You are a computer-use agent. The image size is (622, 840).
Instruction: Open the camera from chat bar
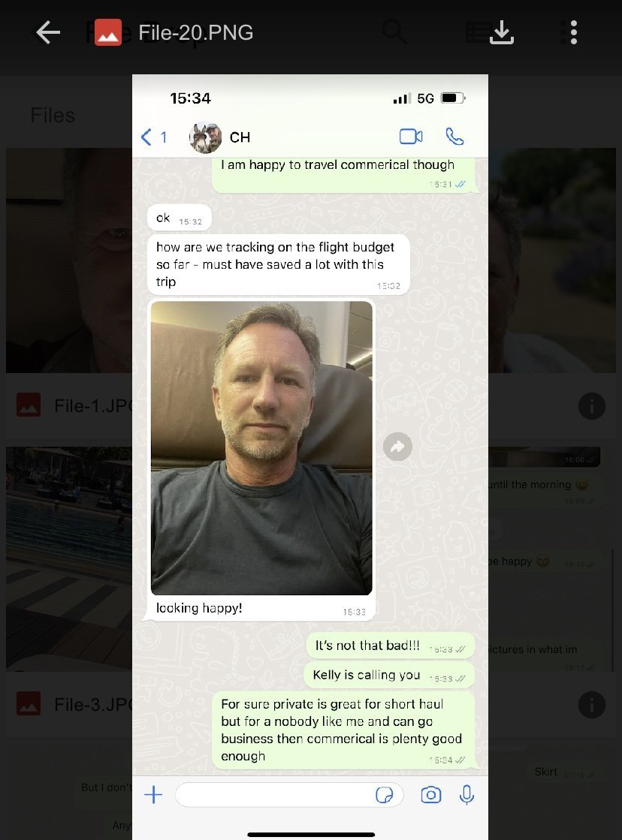[x=430, y=795]
